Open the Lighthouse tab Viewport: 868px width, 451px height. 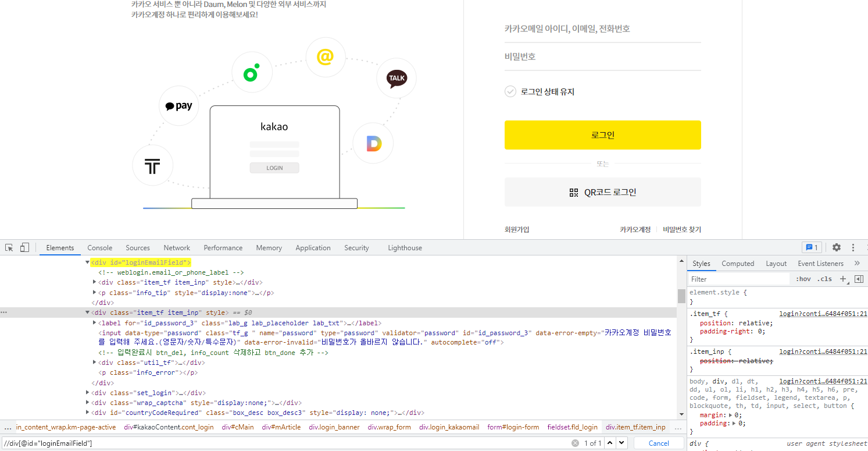tap(405, 247)
